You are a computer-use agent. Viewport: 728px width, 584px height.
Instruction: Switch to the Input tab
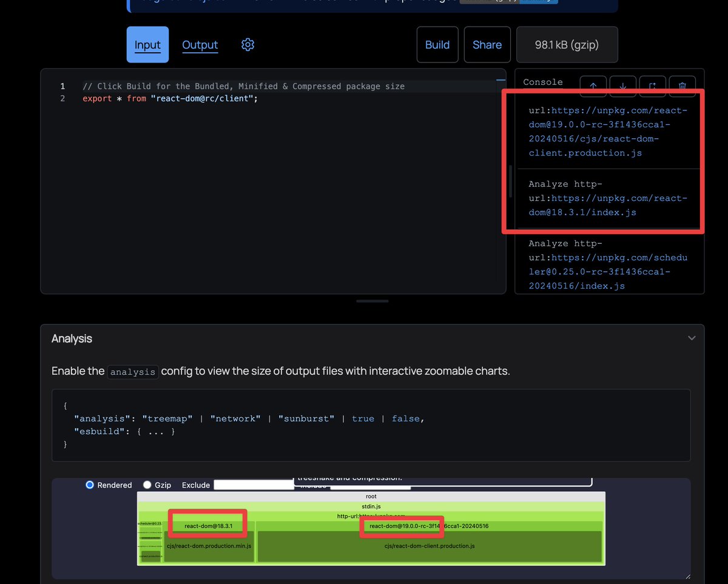147,45
